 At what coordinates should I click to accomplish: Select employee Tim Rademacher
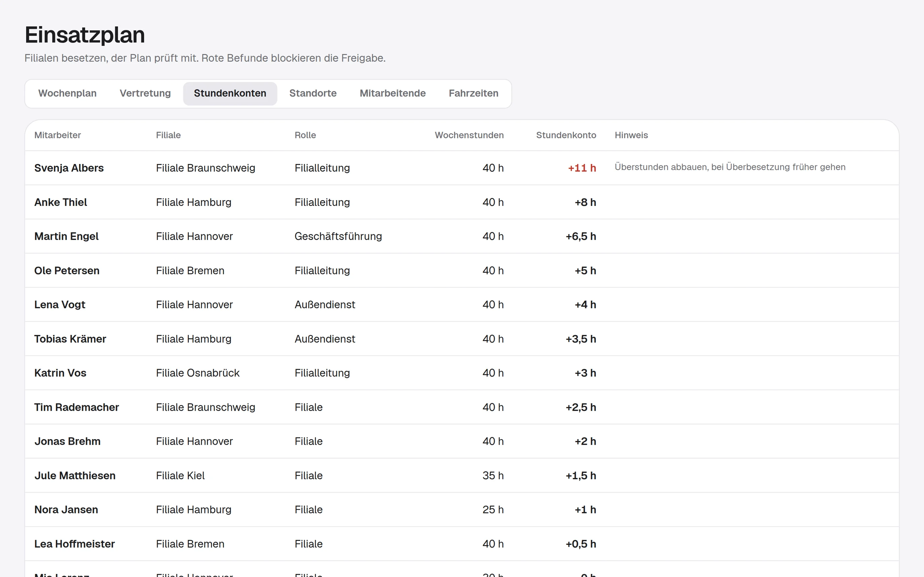pos(77,407)
